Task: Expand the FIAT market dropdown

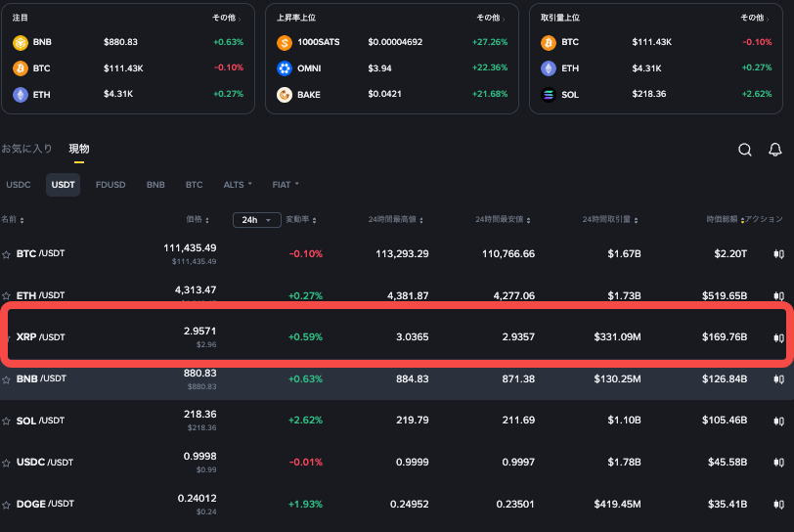Action: tap(286, 184)
